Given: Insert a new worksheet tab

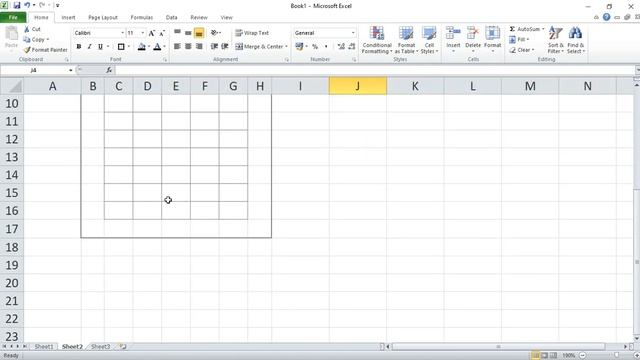Looking at the screenshot, I should coord(122,347).
